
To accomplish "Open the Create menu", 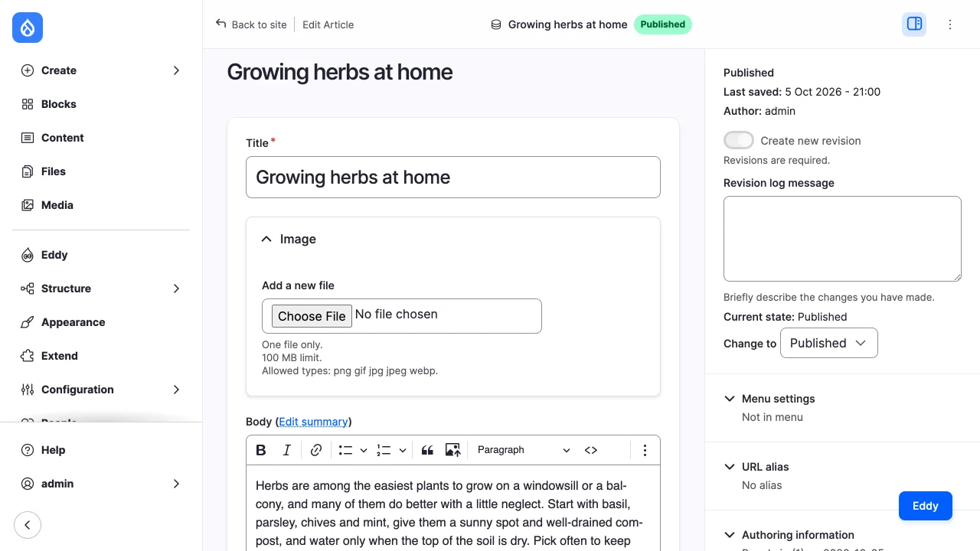I will click(x=101, y=70).
